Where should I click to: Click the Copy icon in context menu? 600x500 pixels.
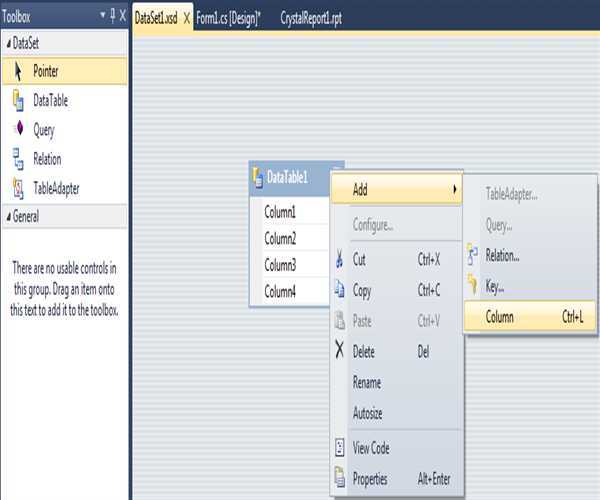(340, 291)
